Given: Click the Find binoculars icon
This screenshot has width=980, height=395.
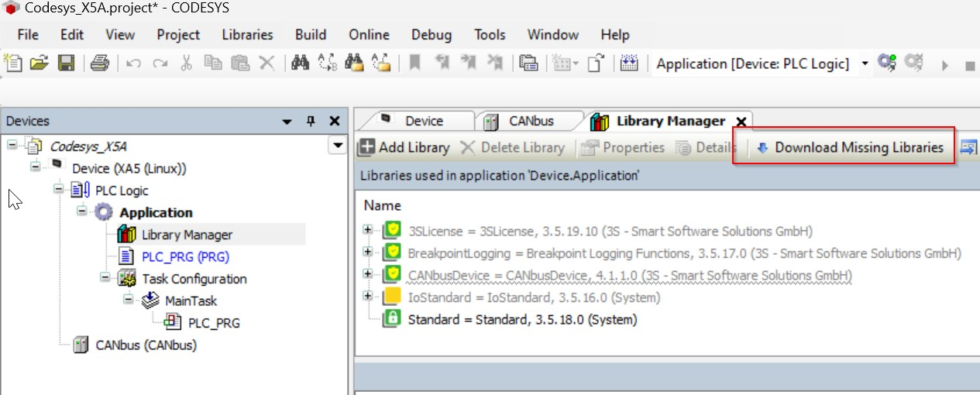Looking at the screenshot, I should [x=301, y=64].
